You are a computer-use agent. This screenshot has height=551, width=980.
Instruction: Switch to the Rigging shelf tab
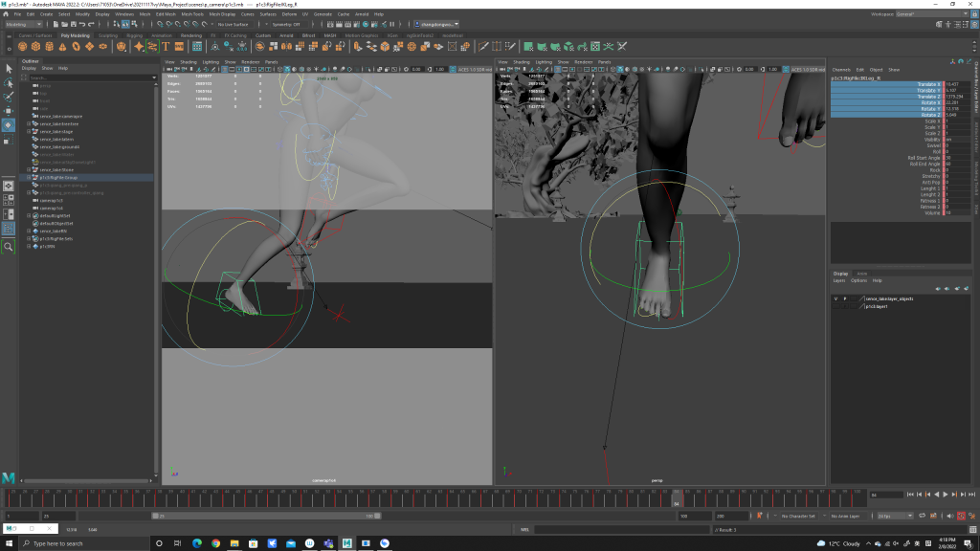(x=135, y=35)
